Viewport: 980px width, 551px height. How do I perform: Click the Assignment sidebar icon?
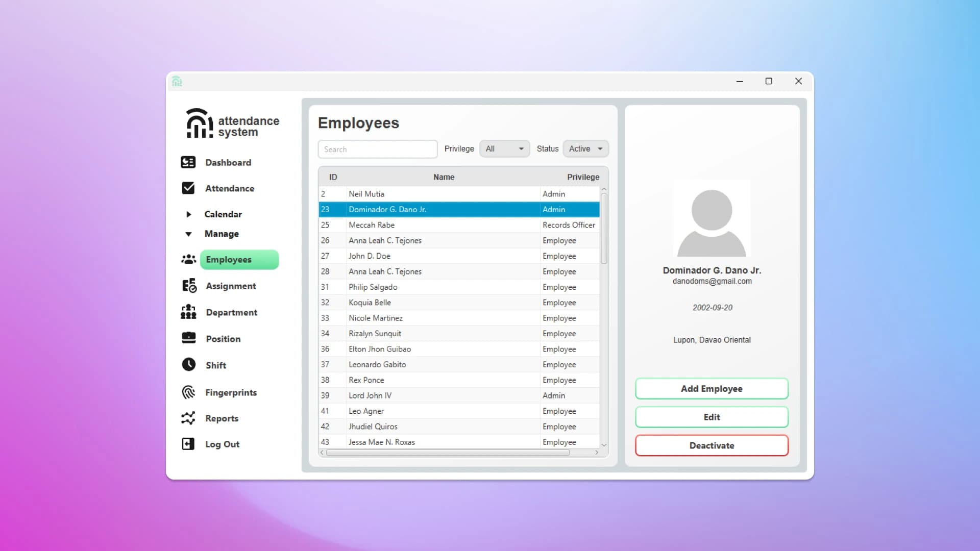[189, 286]
